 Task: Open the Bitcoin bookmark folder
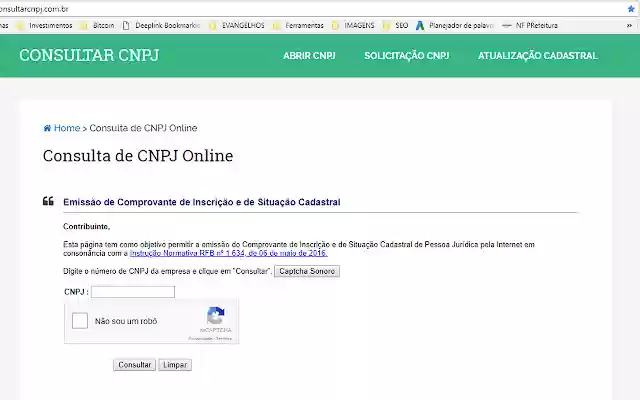pos(97,25)
